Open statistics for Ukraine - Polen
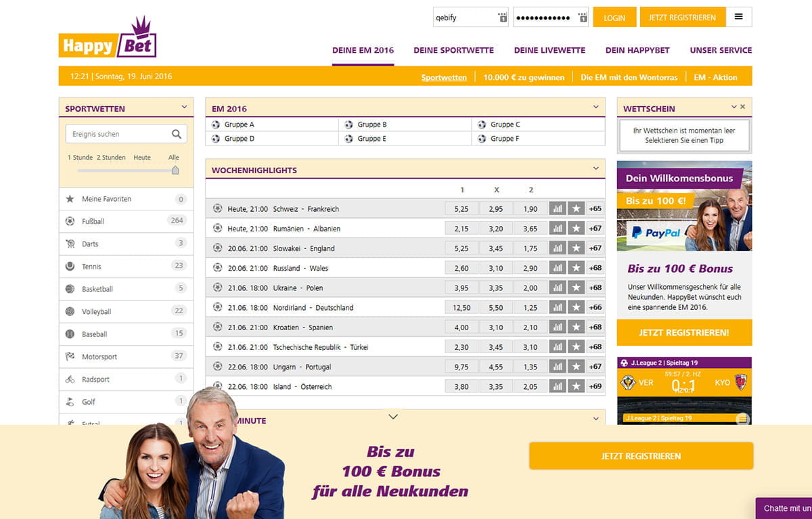Image resolution: width=812 pixels, height=519 pixels. click(558, 288)
